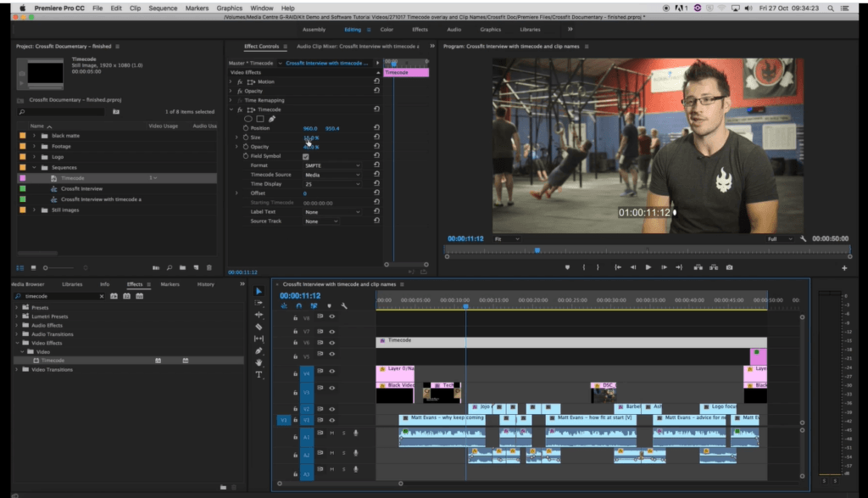868x498 pixels.
Task: Play the Program monitor sequence
Action: click(648, 267)
